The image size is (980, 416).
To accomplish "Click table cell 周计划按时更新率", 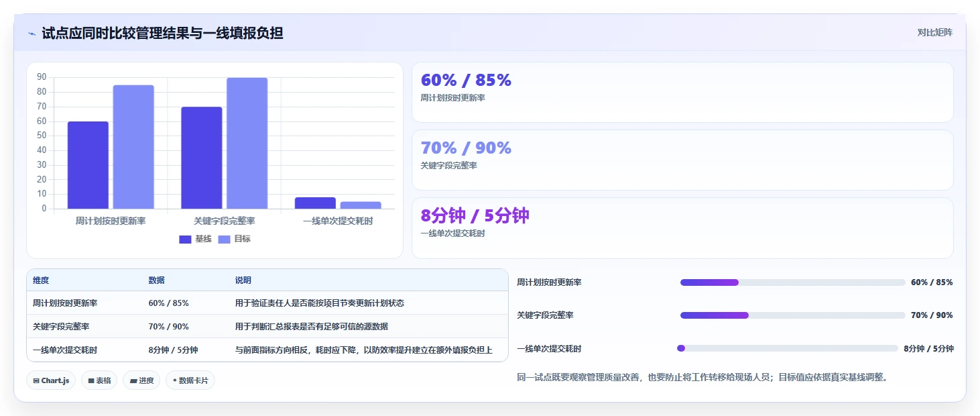I will (65, 303).
